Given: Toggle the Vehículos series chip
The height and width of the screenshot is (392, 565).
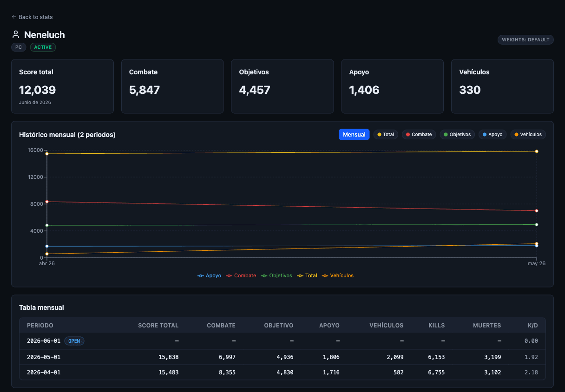Looking at the screenshot, I should click(528, 134).
